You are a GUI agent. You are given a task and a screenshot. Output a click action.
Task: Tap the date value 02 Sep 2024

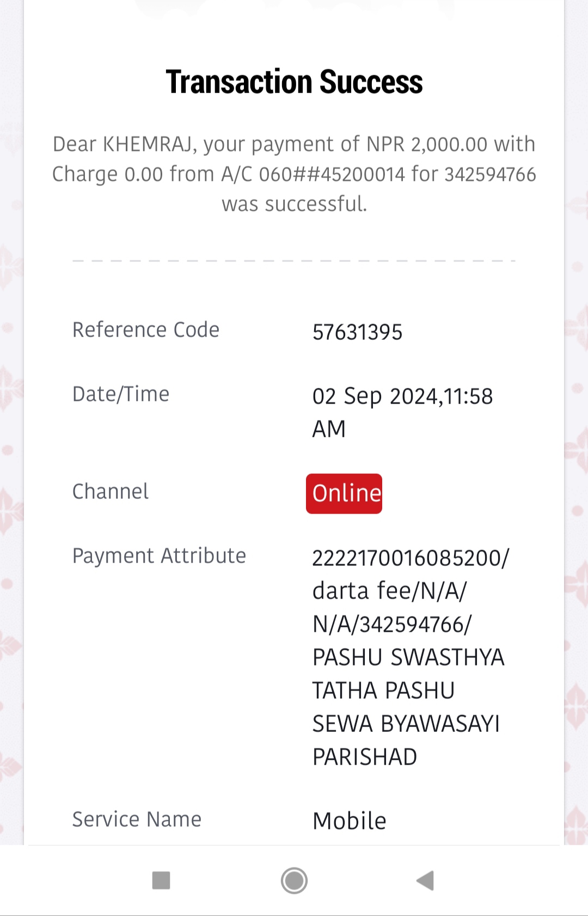tap(375, 396)
